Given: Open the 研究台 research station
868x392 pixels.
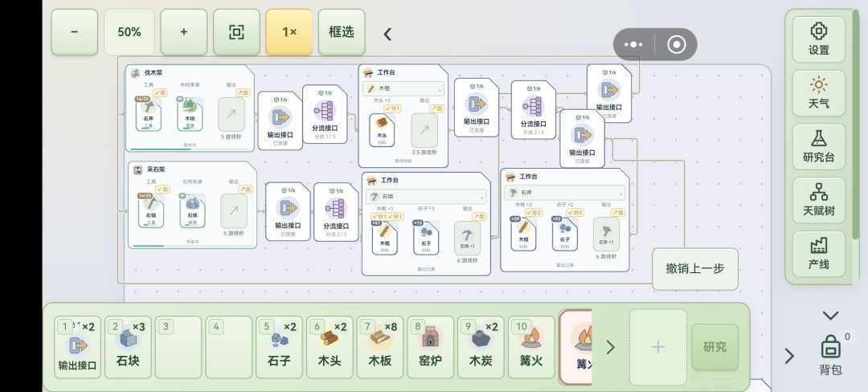Looking at the screenshot, I should click(x=818, y=146).
